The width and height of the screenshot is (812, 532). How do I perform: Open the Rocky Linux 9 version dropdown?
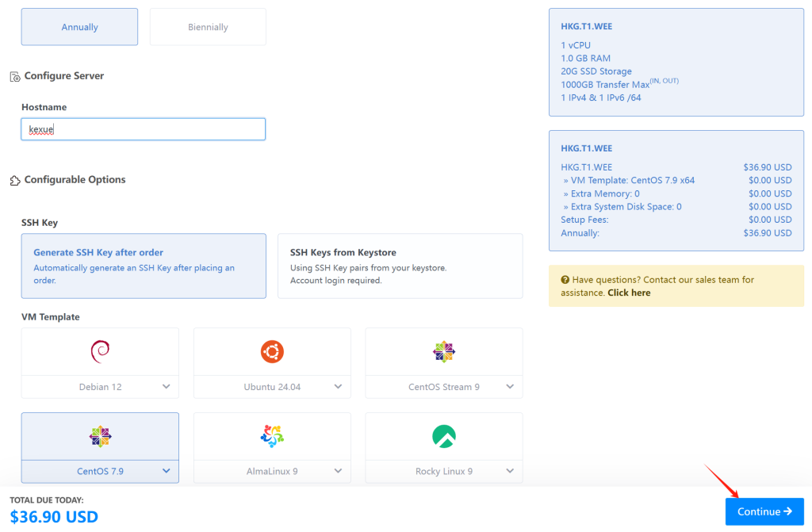(x=510, y=471)
